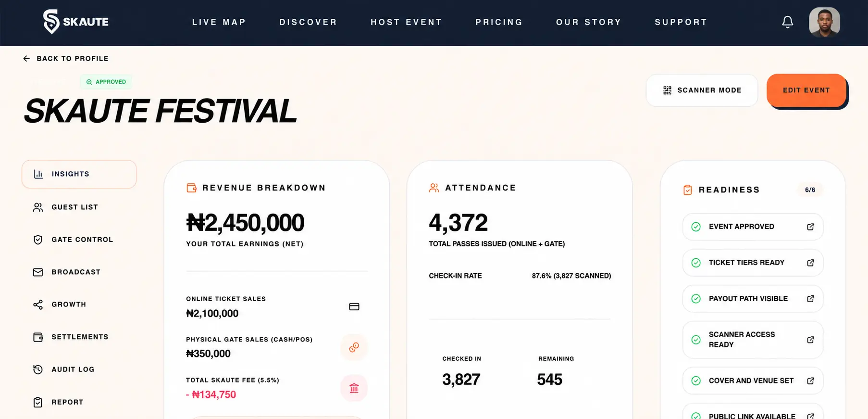Switch to Settlements tab
The image size is (868, 419).
click(79, 337)
